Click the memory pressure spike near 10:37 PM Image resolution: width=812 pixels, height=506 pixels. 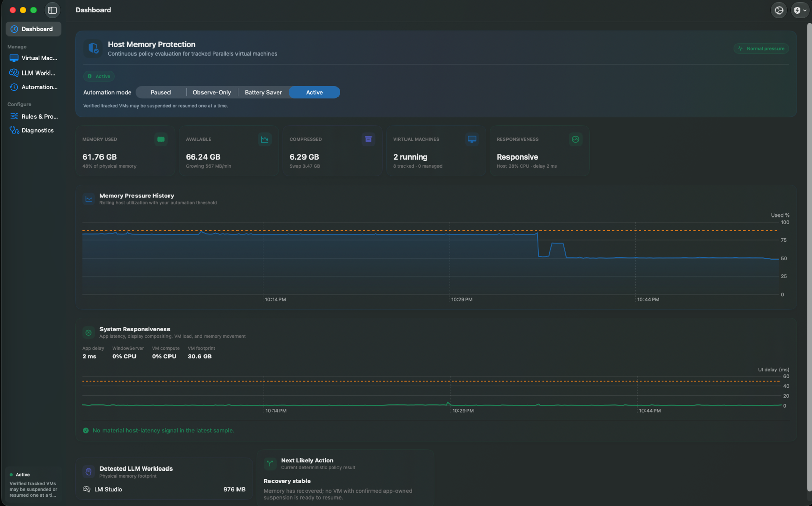[558, 244]
